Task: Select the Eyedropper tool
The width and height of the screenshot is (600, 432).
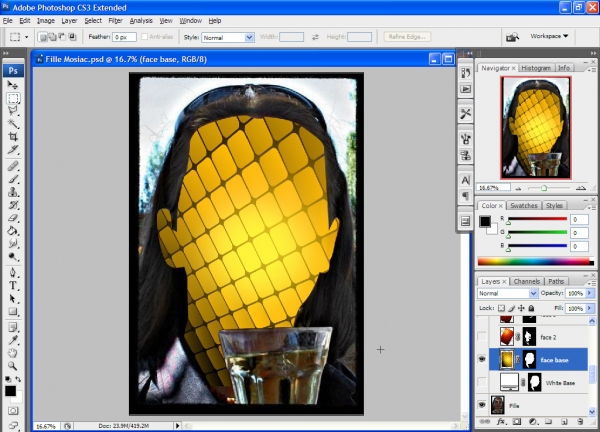Action: [13, 340]
